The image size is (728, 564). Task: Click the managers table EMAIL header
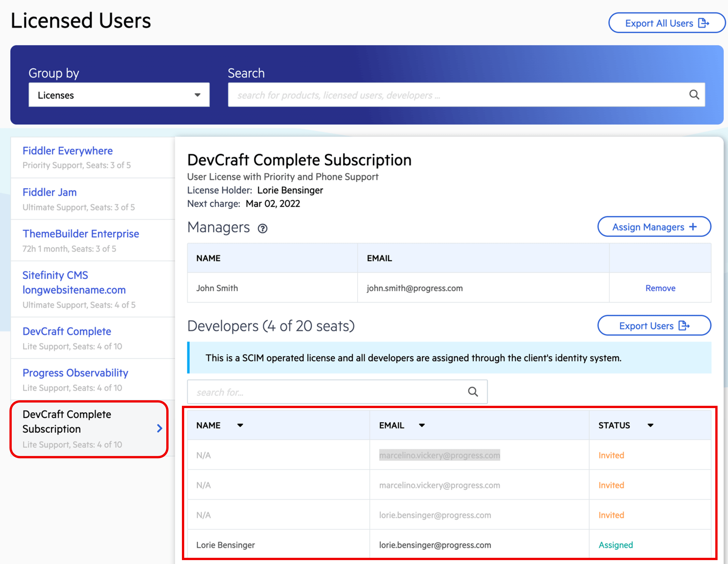(379, 258)
